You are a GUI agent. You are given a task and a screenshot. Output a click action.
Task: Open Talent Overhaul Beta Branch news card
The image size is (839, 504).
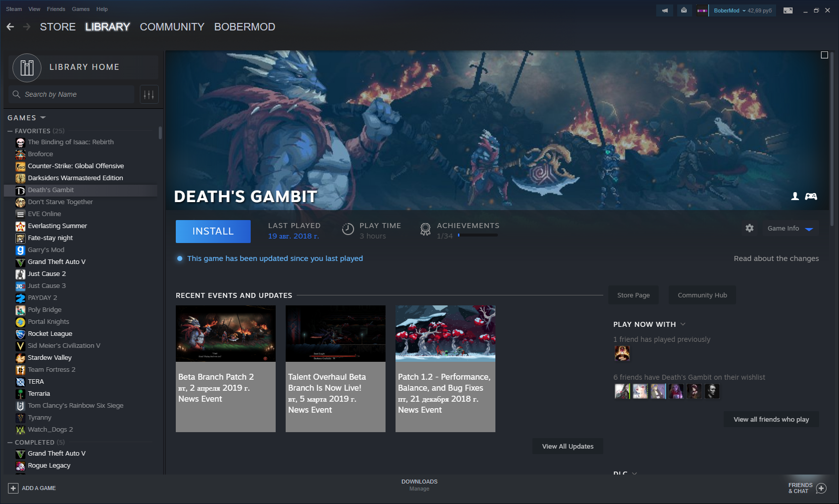[x=336, y=369]
